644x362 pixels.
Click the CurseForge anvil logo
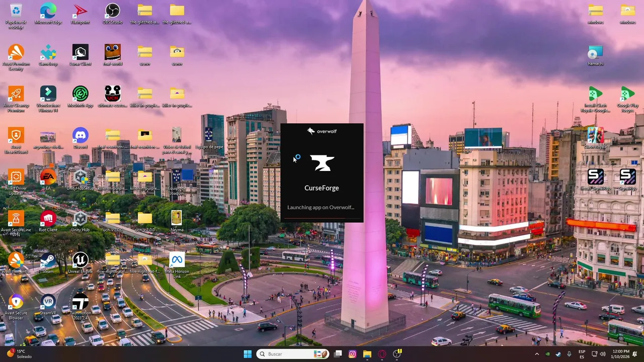322,163
